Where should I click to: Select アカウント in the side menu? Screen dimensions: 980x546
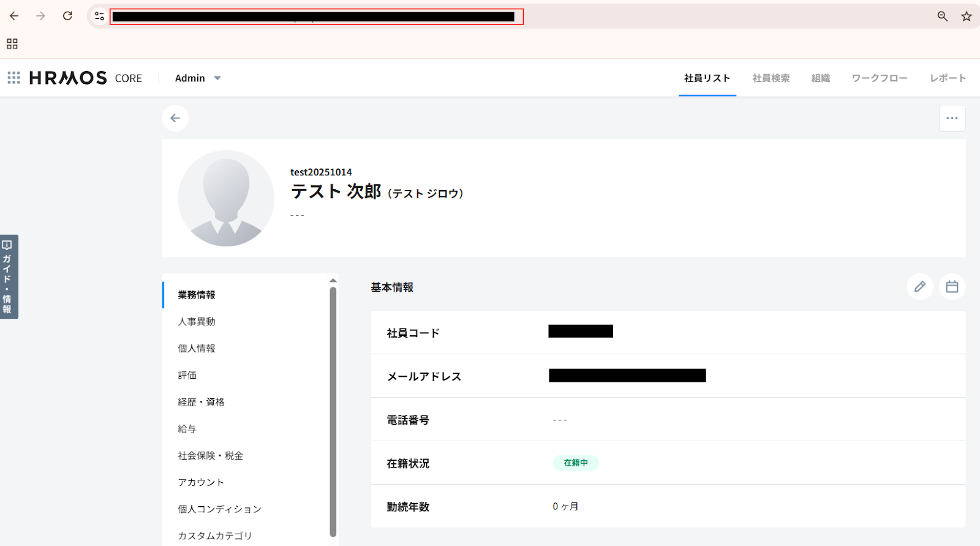201,482
